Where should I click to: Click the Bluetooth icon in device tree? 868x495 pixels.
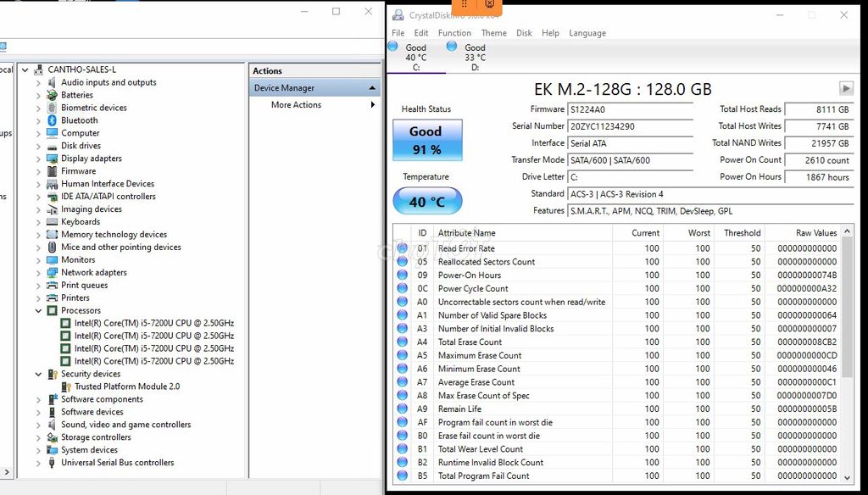click(52, 120)
